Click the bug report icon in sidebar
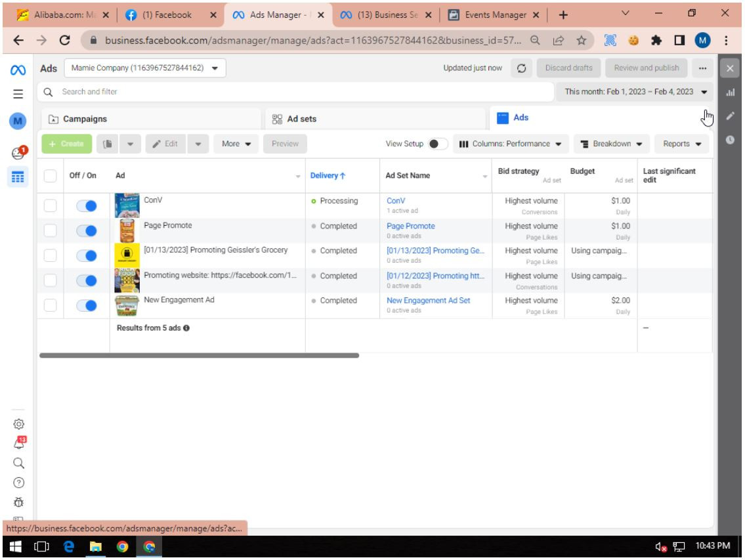This screenshot has height=560, width=745. point(18,502)
